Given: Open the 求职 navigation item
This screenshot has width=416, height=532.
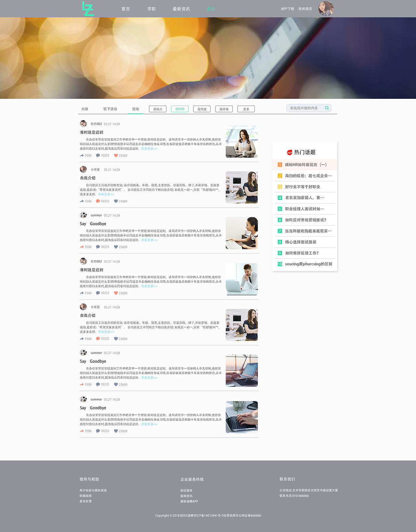Looking at the screenshot, I should click(151, 9).
